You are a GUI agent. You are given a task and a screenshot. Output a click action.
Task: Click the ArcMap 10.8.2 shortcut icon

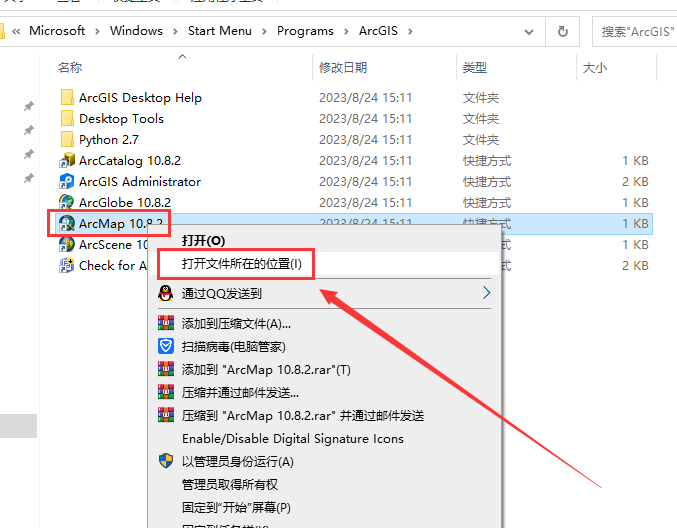click(67, 223)
